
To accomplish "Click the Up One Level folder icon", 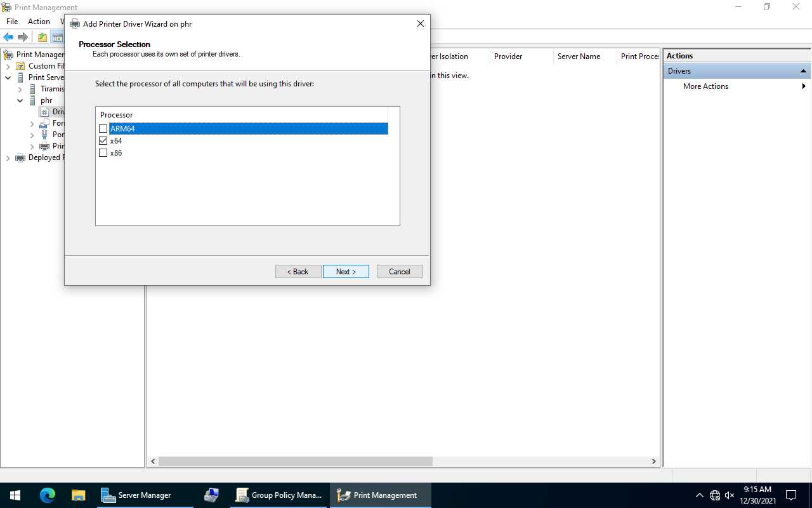I will click(43, 37).
